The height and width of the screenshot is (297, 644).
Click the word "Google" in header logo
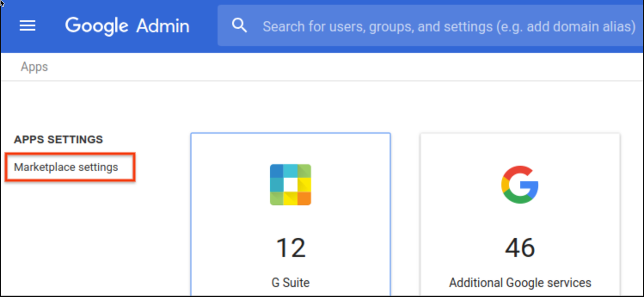tap(97, 26)
